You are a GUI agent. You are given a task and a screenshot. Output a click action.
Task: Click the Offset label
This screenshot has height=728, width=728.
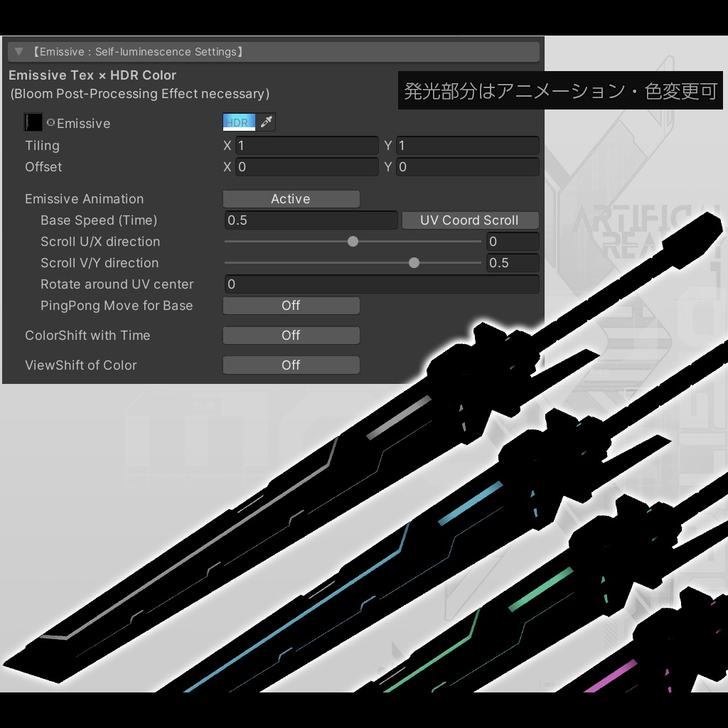[x=43, y=167]
